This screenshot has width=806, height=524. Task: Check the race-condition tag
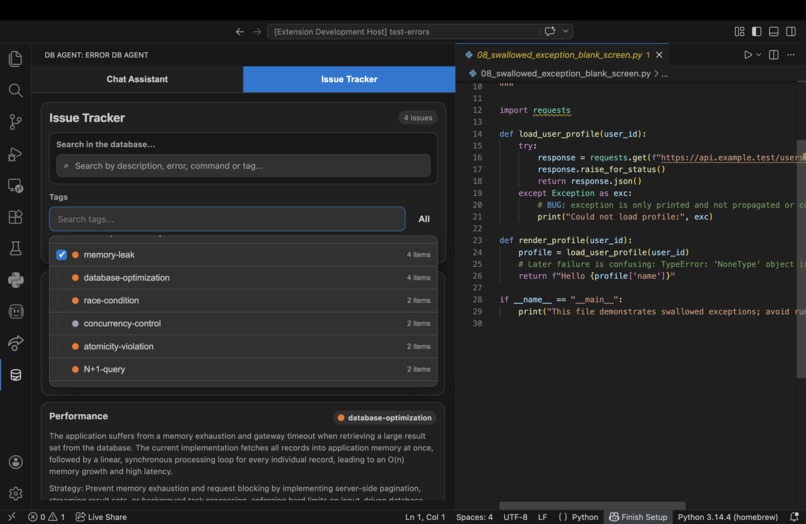62,300
